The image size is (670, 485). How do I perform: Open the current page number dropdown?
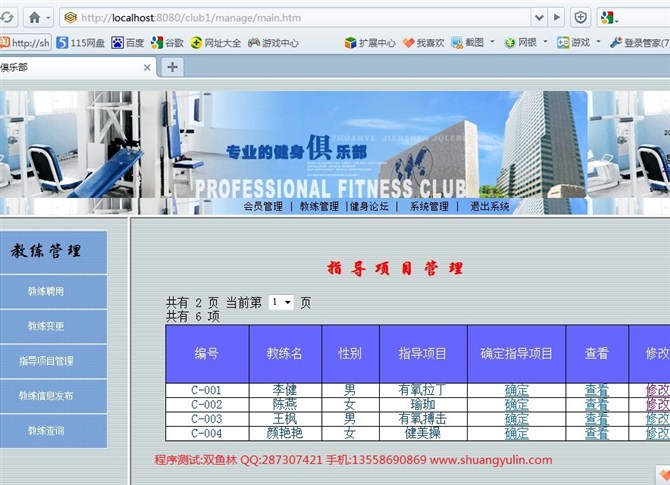point(281,303)
